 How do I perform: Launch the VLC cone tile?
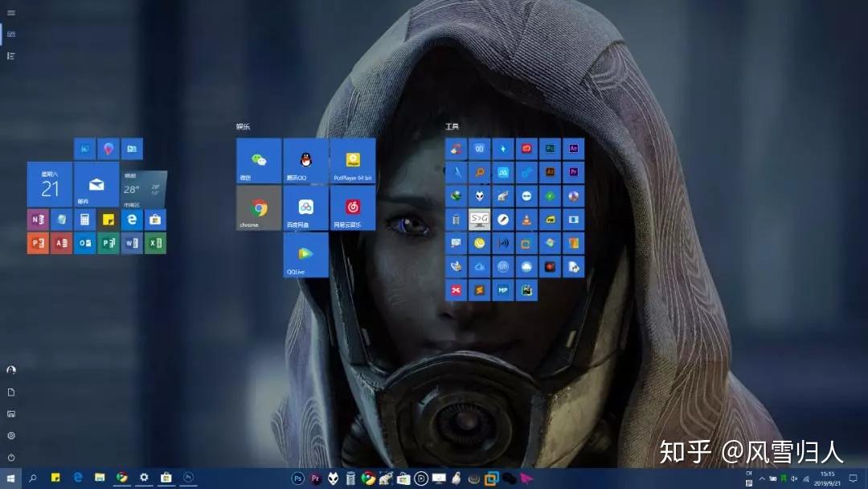526,220
